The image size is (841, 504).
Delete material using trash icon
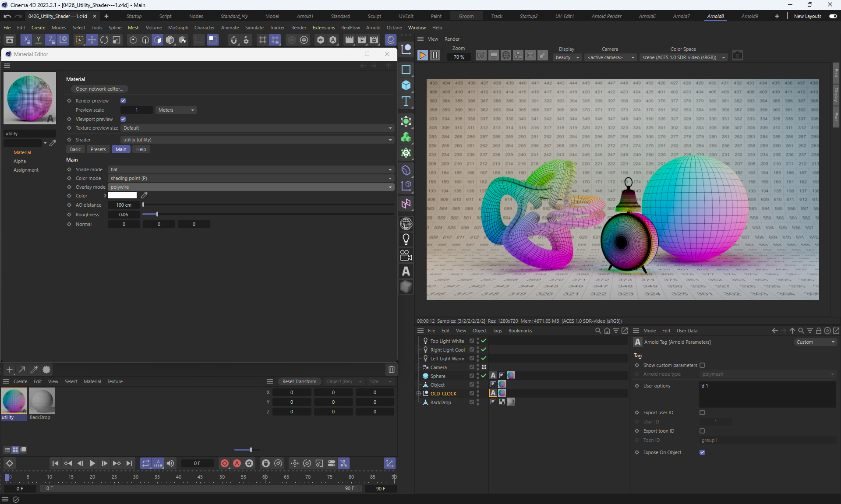click(391, 370)
